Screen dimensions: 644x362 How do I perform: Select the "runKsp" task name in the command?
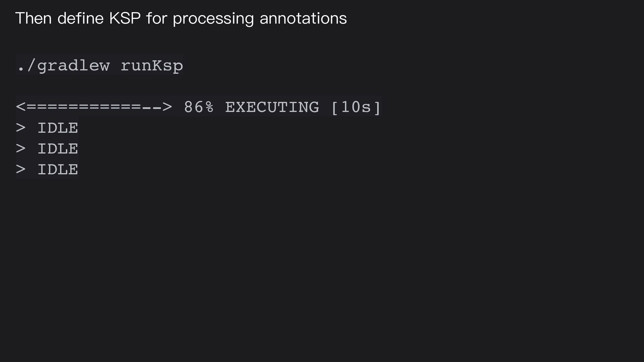(x=152, y=66)
